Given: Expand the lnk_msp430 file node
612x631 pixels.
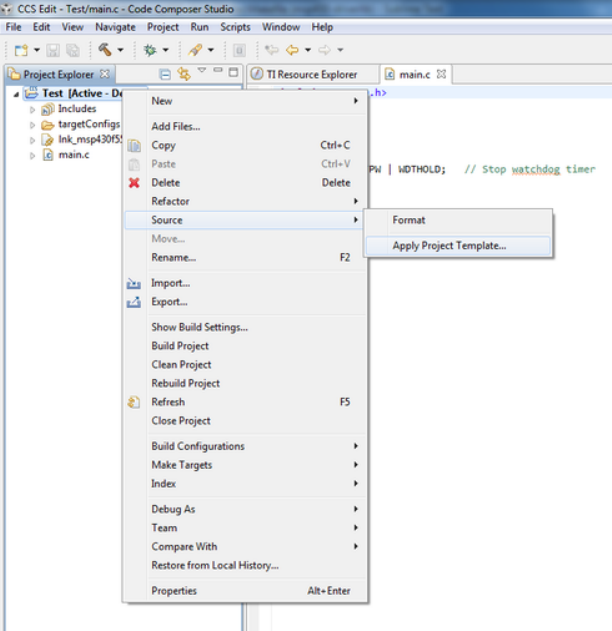Looking at the screenshot, I should coord(32,140).
